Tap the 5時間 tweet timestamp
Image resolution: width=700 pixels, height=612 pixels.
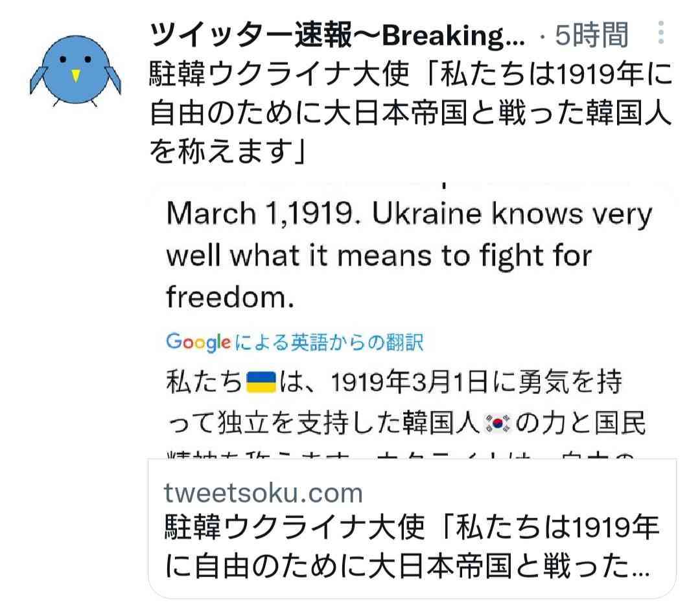click(x=592, y=35)
